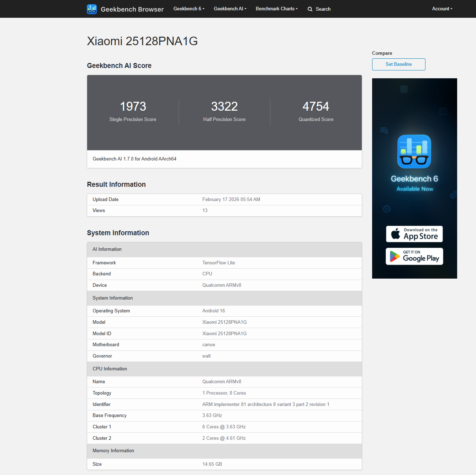This screenshot has height=475, width=476.
Task: Expand the Geekbench AI dropdown
Action: [x=230, y=9]
